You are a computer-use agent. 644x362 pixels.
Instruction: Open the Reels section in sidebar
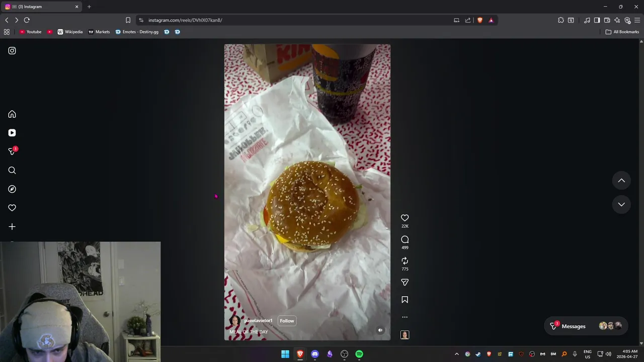point(12,133)
